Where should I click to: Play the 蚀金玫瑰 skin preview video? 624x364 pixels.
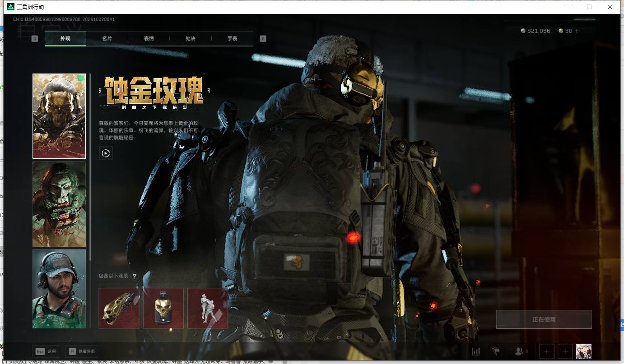coord(106,153)
